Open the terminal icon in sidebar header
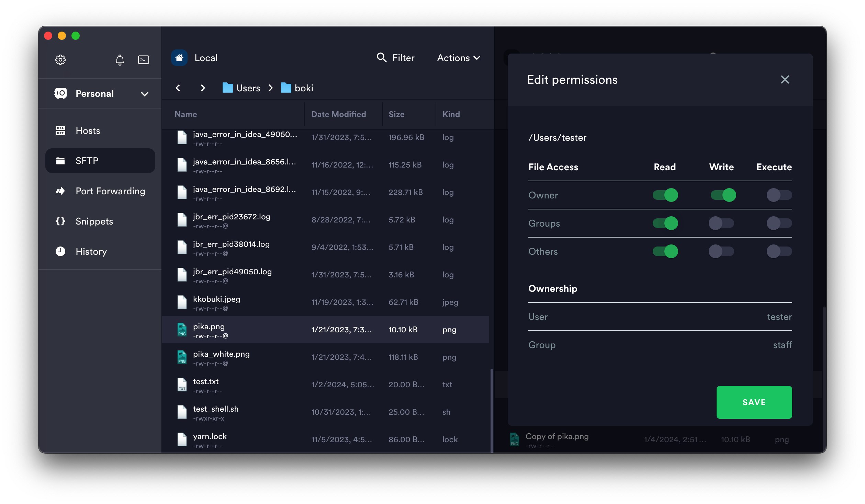The image size is (865, 504). click(x=143, y=60)
